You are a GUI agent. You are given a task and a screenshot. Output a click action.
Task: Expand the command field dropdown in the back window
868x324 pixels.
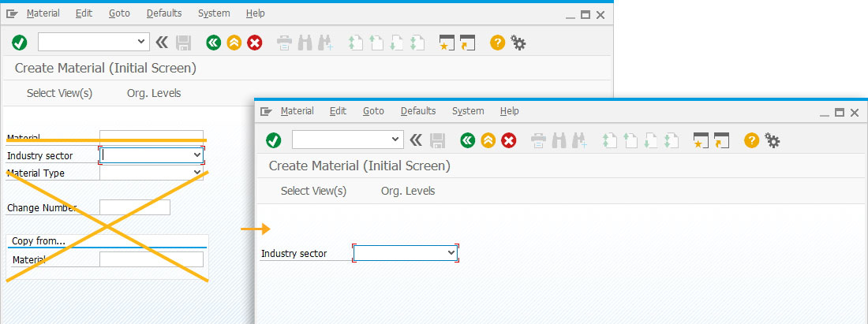141,42
